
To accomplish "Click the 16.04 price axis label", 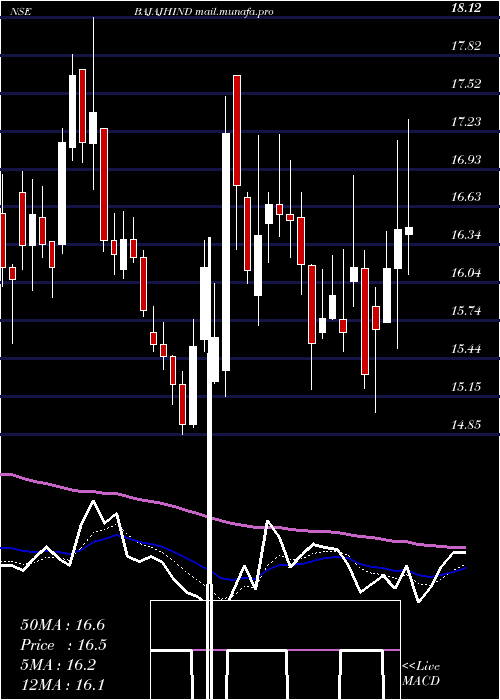I will coord(466,273).
